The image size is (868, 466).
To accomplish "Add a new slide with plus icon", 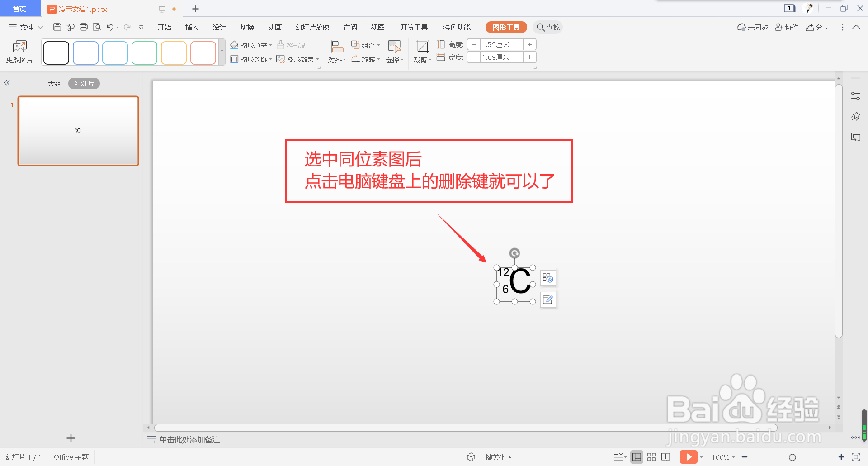I will (71, 438).
